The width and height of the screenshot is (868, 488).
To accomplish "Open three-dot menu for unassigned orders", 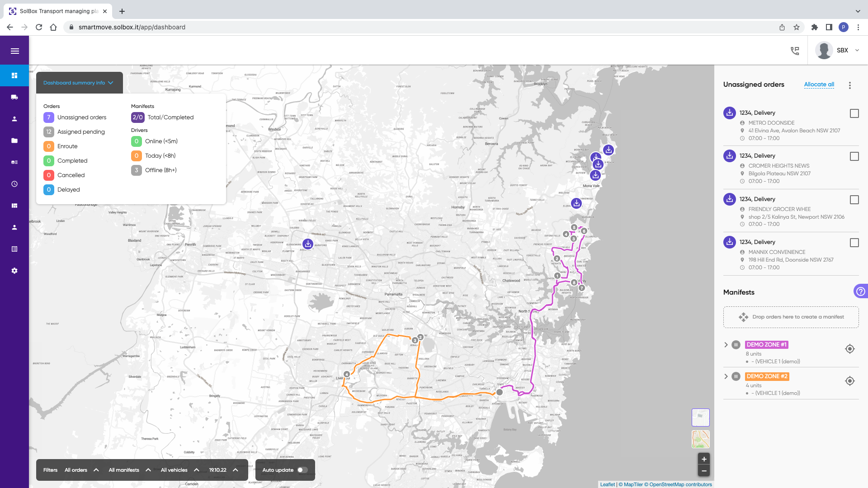I will [x=849, y=85].
